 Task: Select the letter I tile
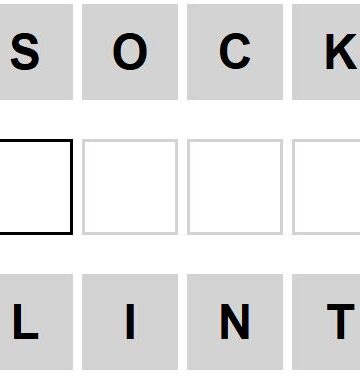(130, 322)
